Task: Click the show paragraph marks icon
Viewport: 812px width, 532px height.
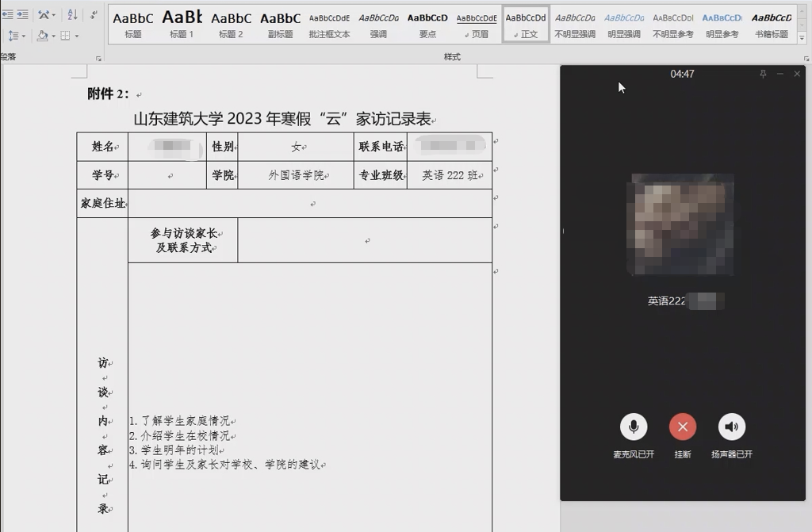Action: 94,14
